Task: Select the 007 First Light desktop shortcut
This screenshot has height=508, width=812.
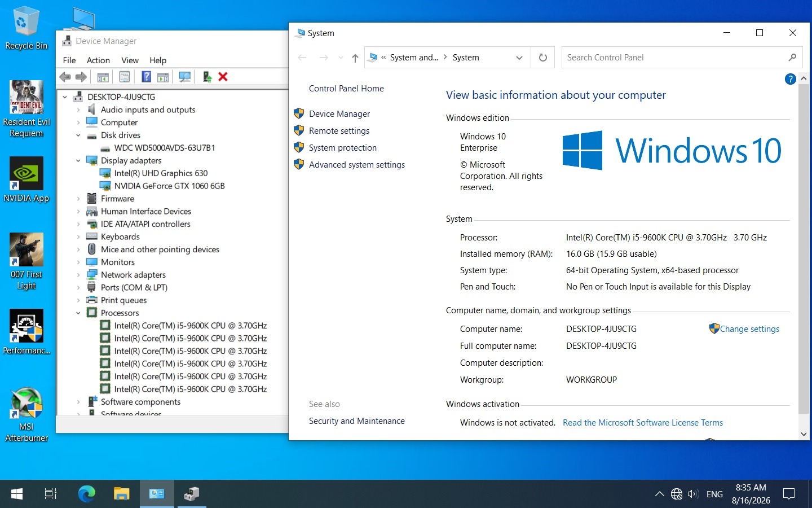Action: pos(26,261)
